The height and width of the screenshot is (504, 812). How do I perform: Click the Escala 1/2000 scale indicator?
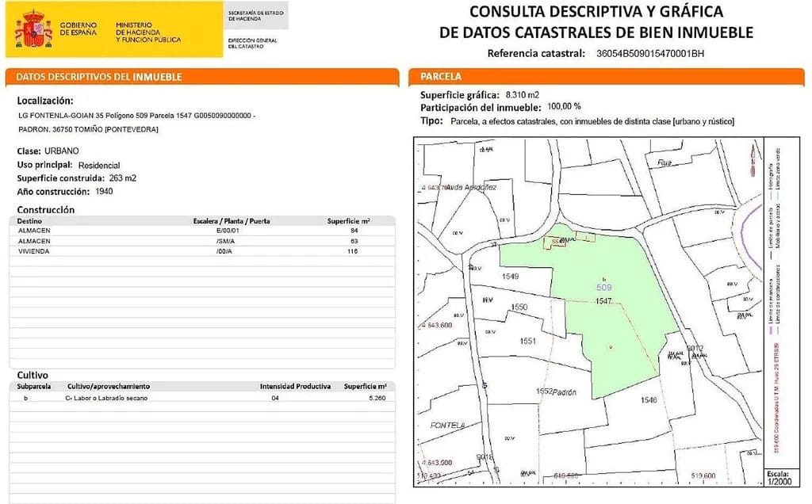click(x=778, y=476)
